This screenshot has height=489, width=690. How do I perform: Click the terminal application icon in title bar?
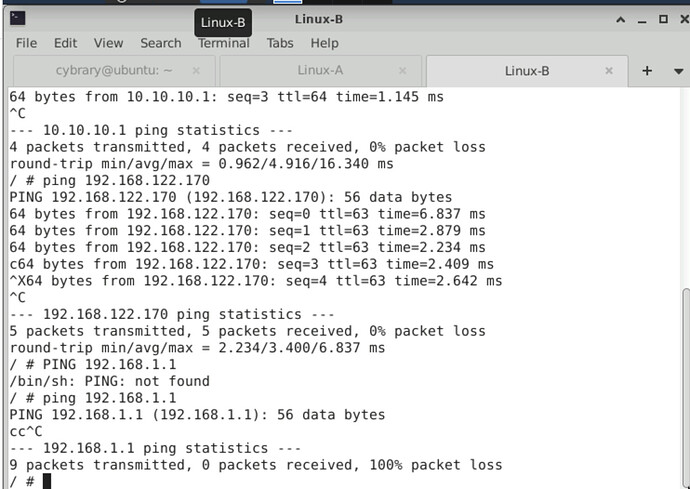pos(19,19)
